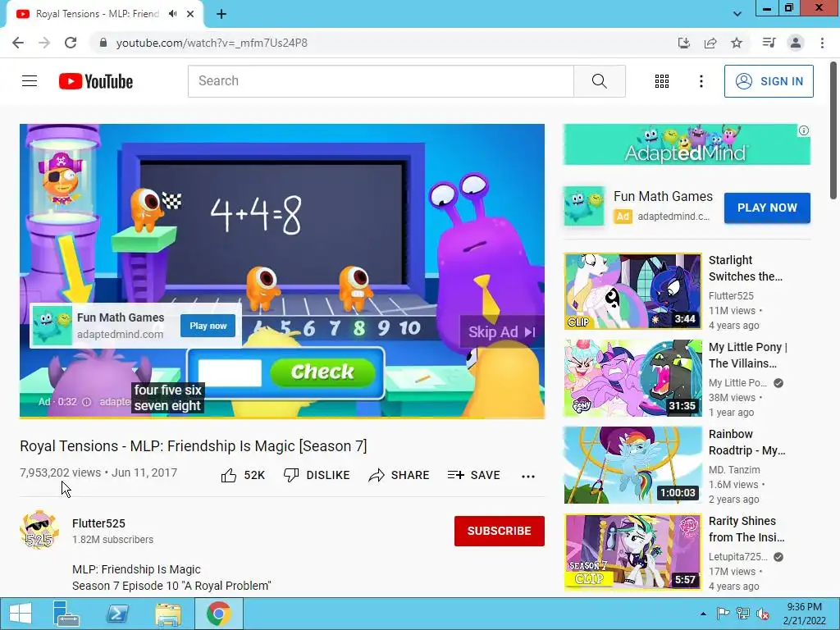Click the 'Starlight Switches the...' title
Image resolution: width=840 pixels, height=630 pixels.
[745, 268]
